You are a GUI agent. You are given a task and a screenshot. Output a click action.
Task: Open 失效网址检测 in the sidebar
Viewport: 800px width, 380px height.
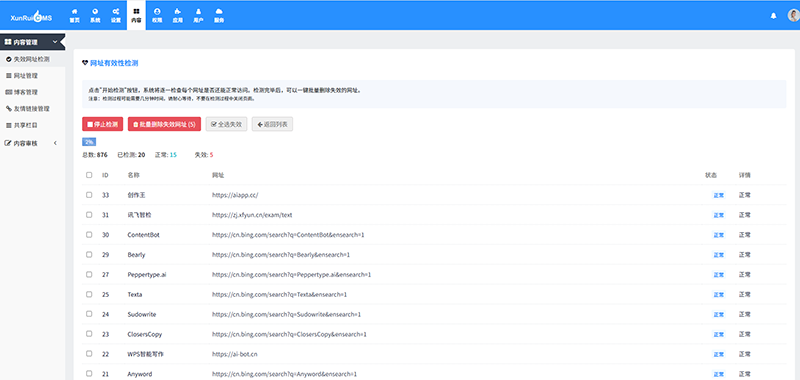tap(33, 59)
